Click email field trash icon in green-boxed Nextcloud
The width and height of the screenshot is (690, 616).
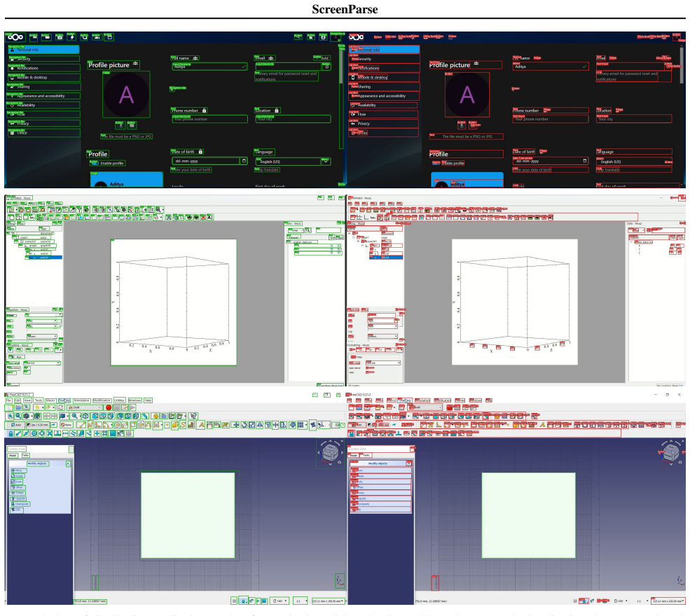326,66
